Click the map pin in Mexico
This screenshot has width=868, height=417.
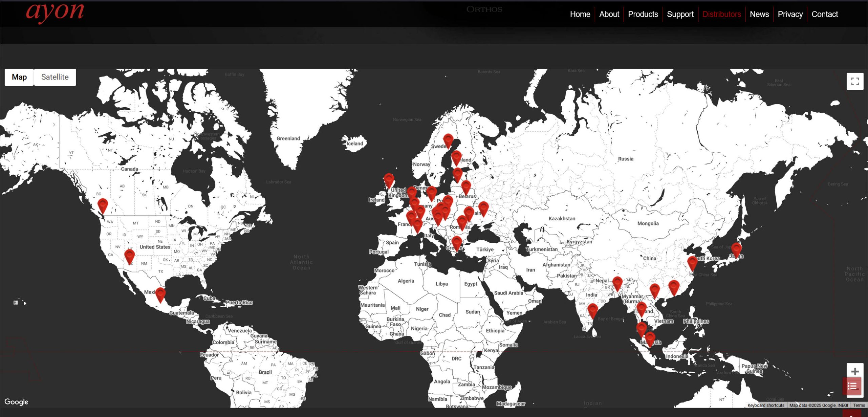160,294
